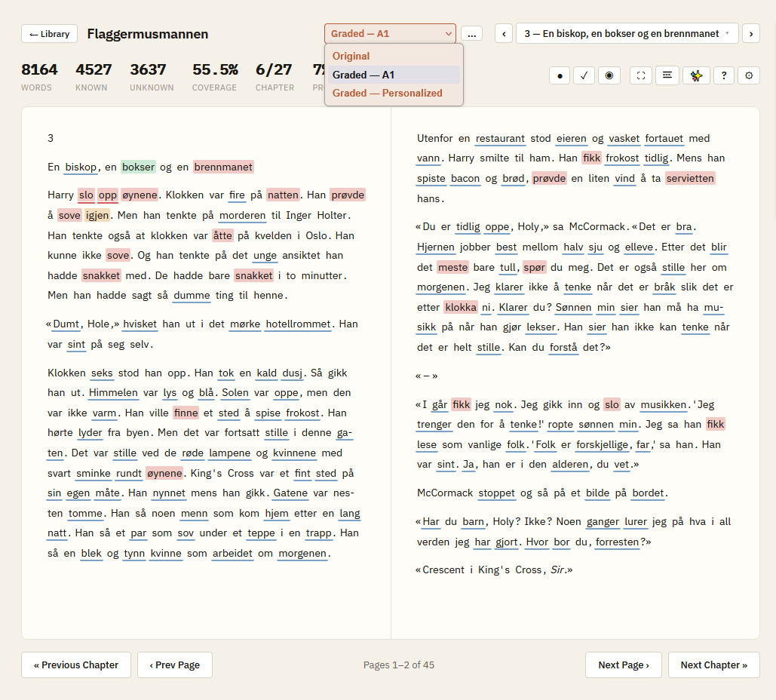Viewport: 776px width, 700px height.
Task: Click the 'Pages 1–2 of 45' indicator
Action: [x=399, y=665]
